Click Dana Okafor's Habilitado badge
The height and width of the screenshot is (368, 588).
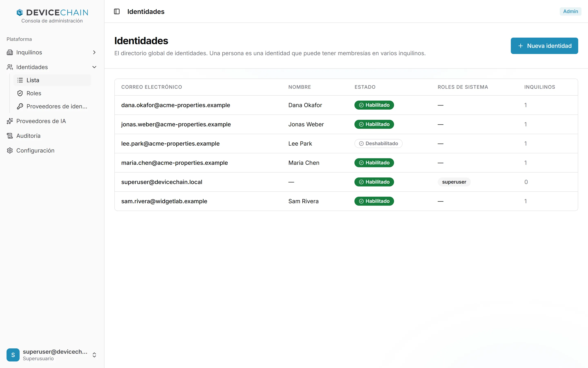pos(374,105)
